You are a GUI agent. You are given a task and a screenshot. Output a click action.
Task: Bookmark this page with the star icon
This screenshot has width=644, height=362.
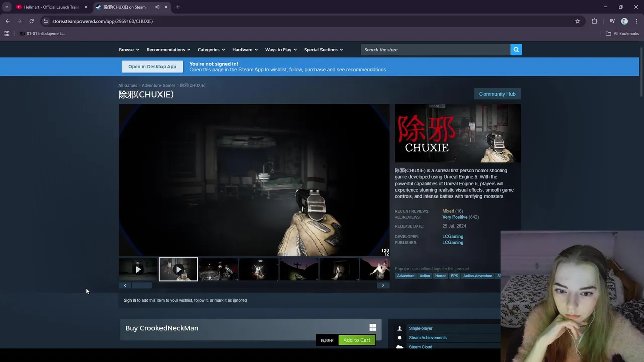[x=578, y=21]
